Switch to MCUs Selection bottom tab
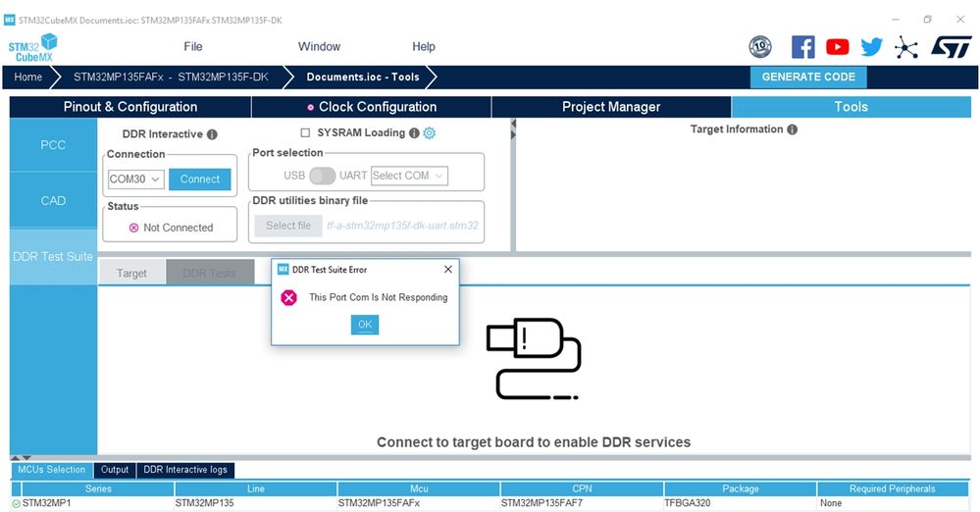The image size is (980, 512). pyautogui.click(x=51, y=470)
